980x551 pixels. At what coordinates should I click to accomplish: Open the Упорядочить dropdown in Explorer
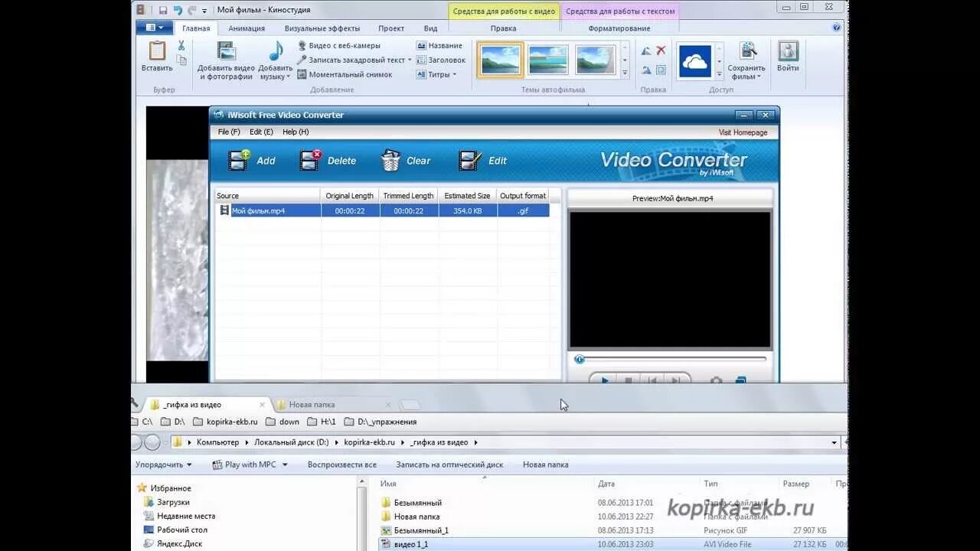coord(163,465)
